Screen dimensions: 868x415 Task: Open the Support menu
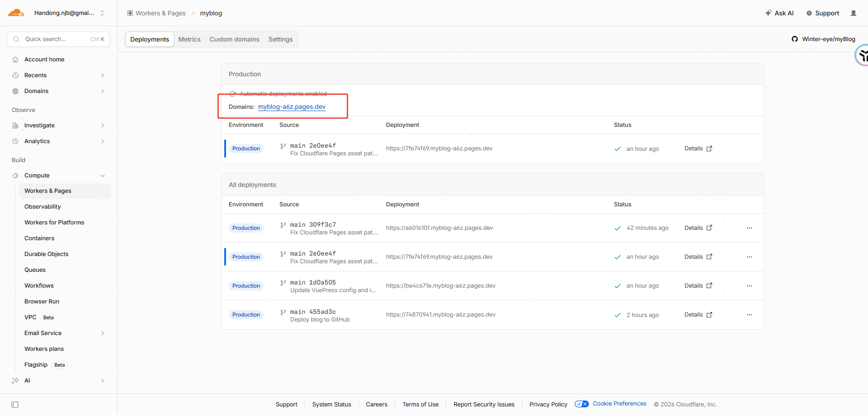click(x=823, y=13)
